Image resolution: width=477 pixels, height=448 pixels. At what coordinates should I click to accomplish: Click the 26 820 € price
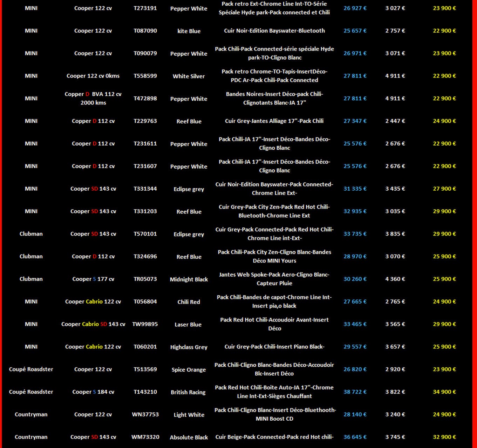(355, 369)
